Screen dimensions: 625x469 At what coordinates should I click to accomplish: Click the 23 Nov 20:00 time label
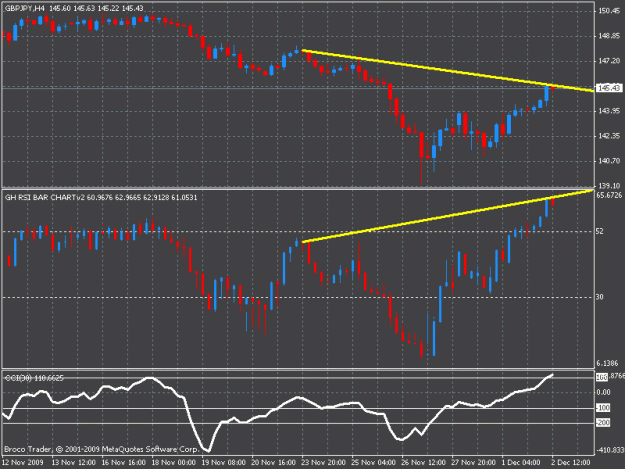point(323,462)
